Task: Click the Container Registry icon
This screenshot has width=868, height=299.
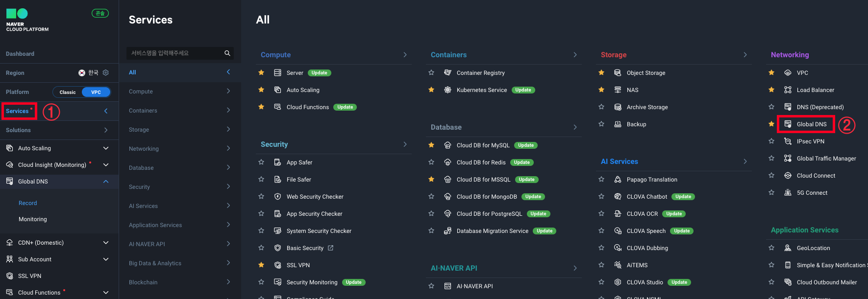Action: (x=447, y=72)
